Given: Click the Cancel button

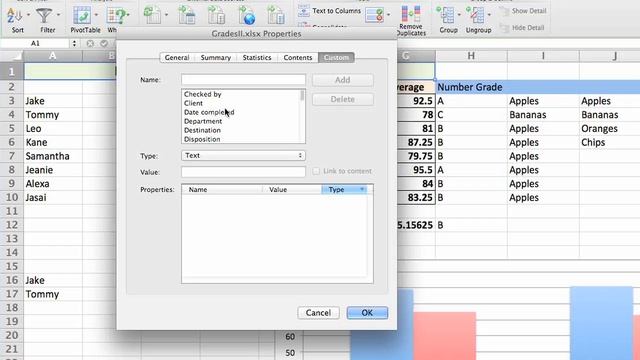Looking at the screenshot, I should [318, 313].
